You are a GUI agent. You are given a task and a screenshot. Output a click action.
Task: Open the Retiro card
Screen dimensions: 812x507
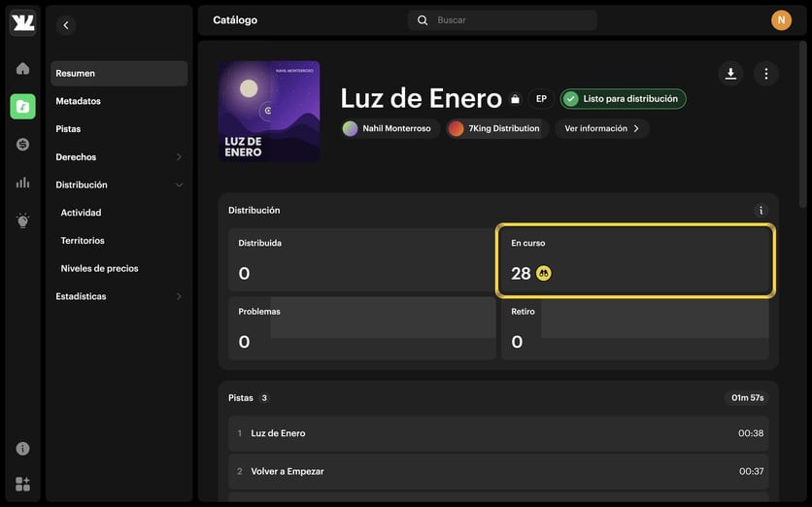pyautogui.click(x=635, y=328)
